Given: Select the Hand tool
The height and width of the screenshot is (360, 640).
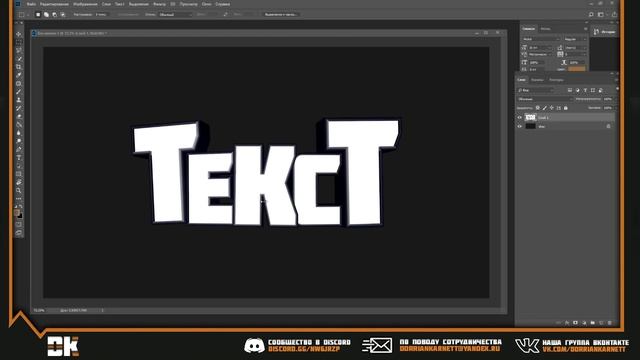Looking at the screenshot, I should click(x=19, y=182).
